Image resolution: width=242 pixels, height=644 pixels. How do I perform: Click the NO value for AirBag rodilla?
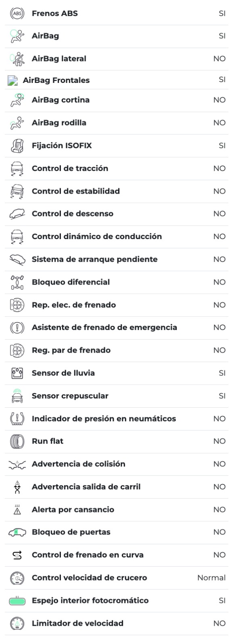(219, 123)
